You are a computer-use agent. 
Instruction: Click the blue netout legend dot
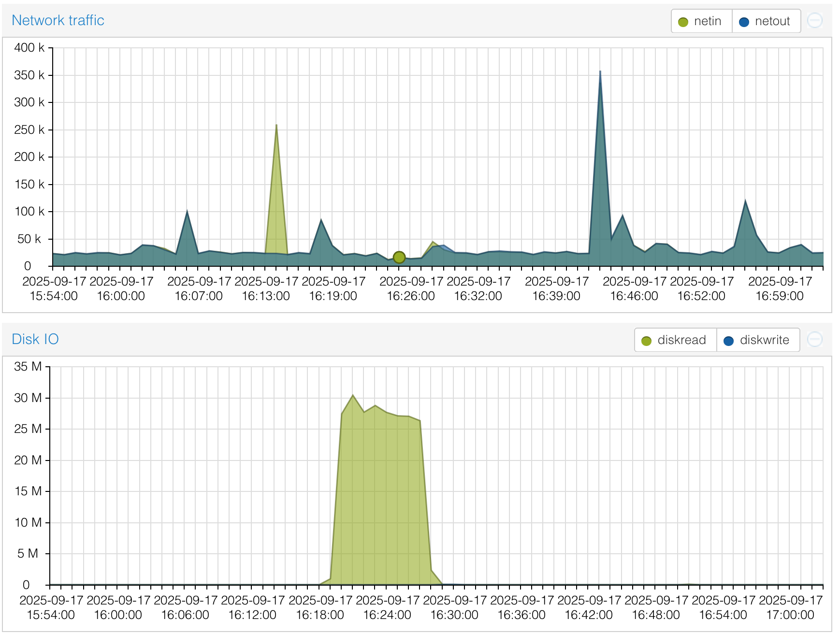744,22
